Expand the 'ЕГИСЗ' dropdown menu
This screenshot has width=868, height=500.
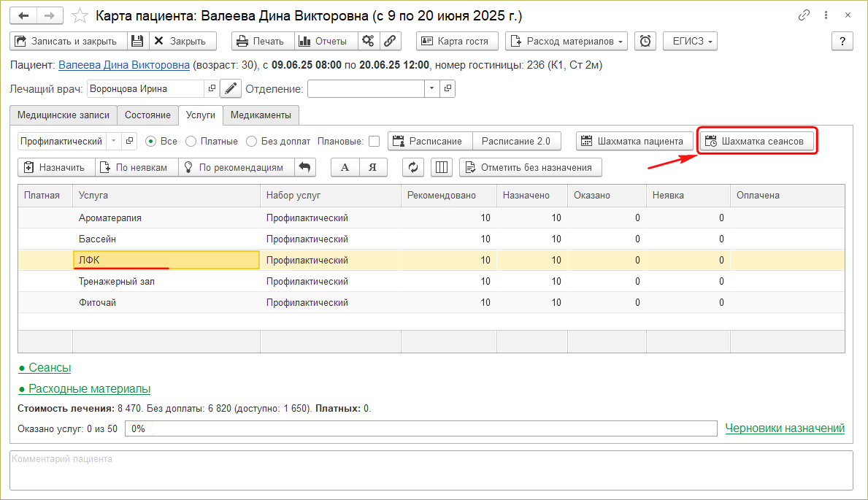690,42
